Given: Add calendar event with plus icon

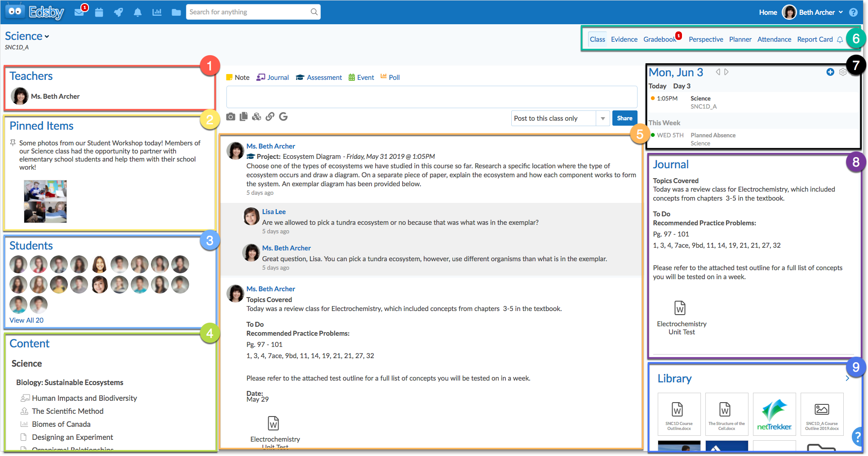Looking at the screenshot, I should tap(830, 72).
